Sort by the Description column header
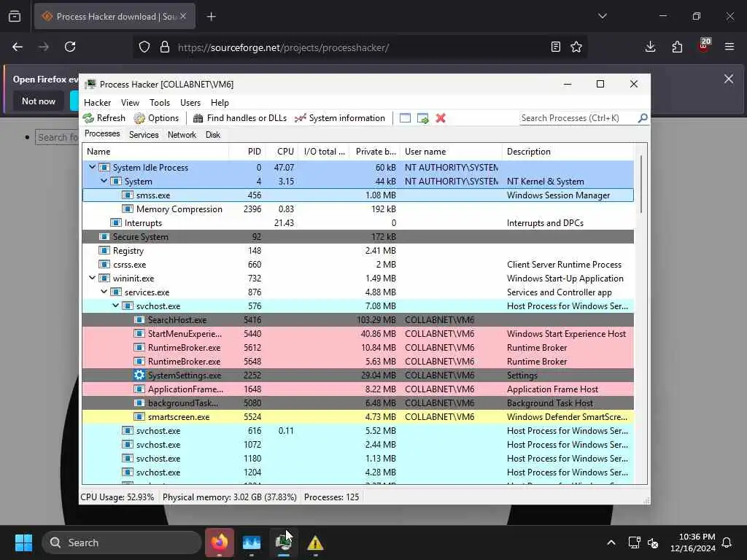 pyautogui.click(x=568, y=152)
